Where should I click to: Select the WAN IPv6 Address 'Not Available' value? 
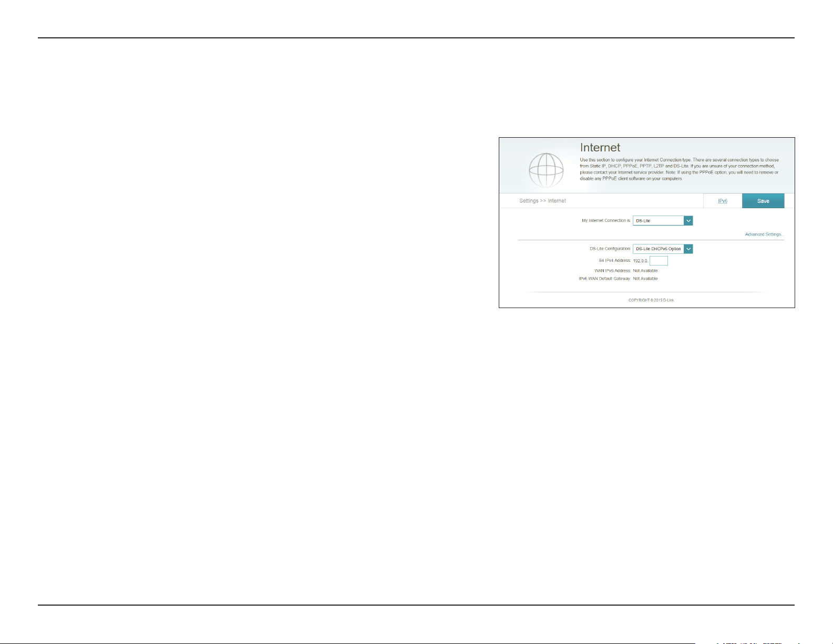pyautogui.click(x=645, y=271)
